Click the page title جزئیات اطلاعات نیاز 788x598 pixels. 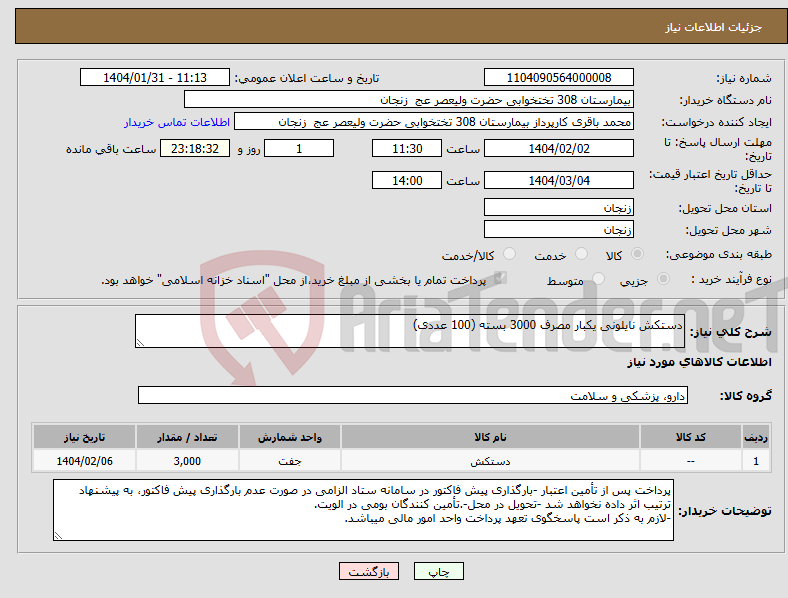[714, 27]
